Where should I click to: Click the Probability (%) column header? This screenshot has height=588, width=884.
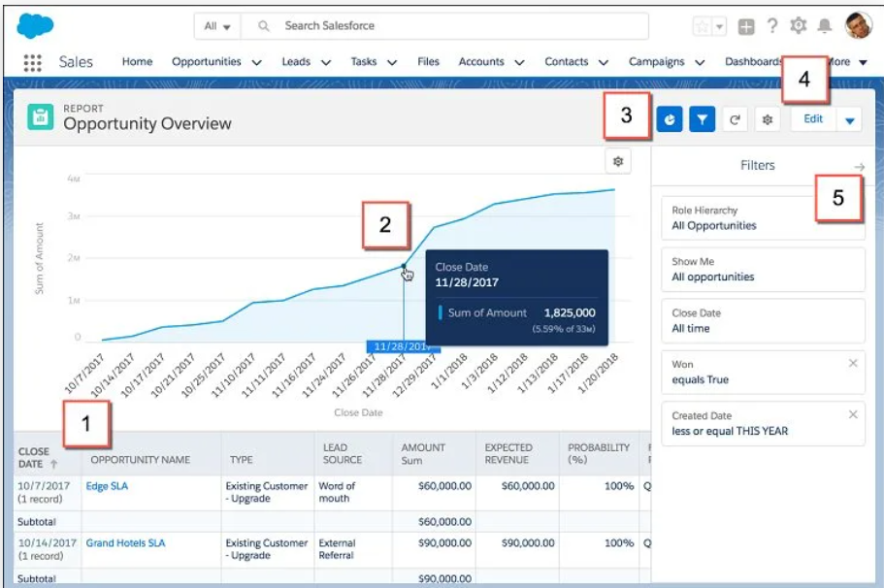599,454
